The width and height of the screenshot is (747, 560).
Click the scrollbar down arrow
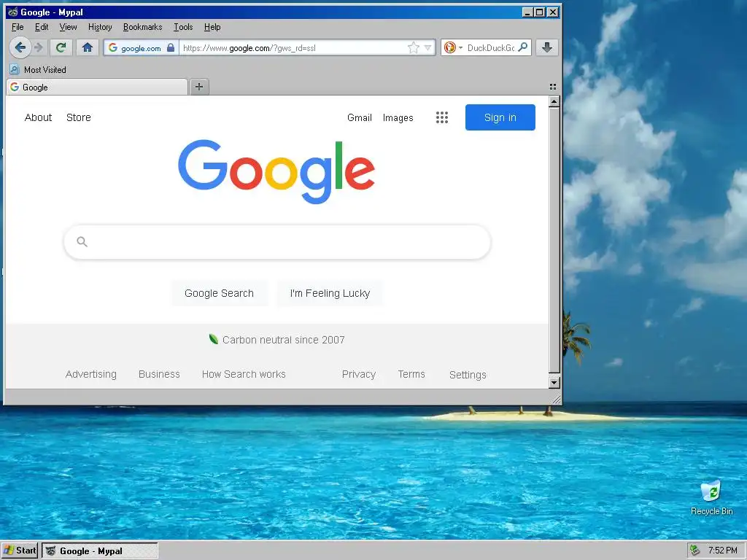[x=554, y=382]
